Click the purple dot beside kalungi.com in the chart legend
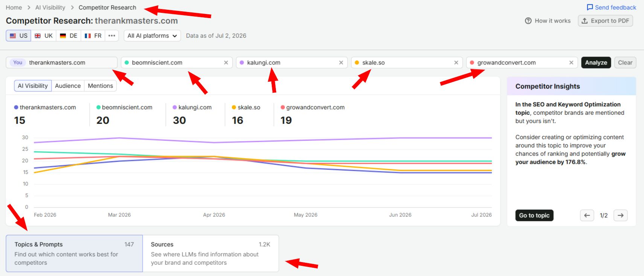This screenshot has width=644, height=276. tap(175, 107)
